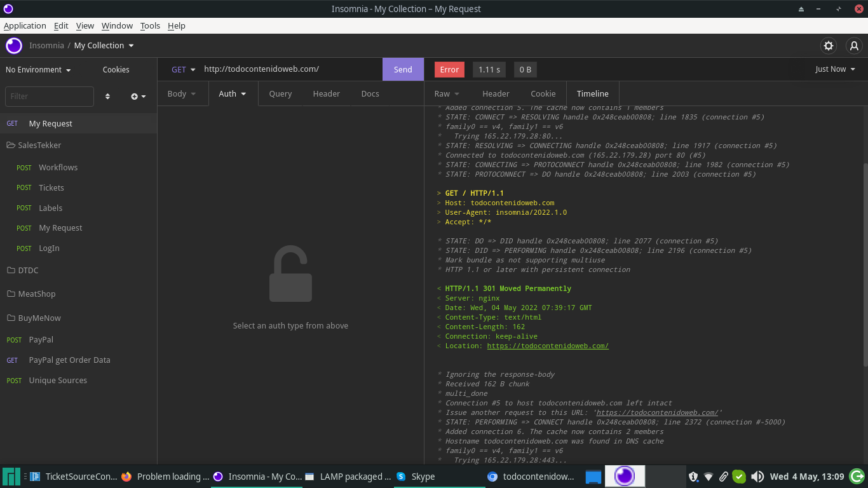The width and height of the screenshot is (868, 488).
Task: Open the create new request plus menu
Action: click(x=139, y=97)
